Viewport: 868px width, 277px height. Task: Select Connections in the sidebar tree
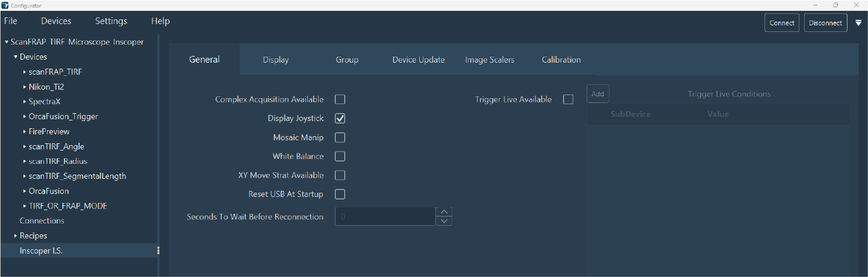(42, 221)
